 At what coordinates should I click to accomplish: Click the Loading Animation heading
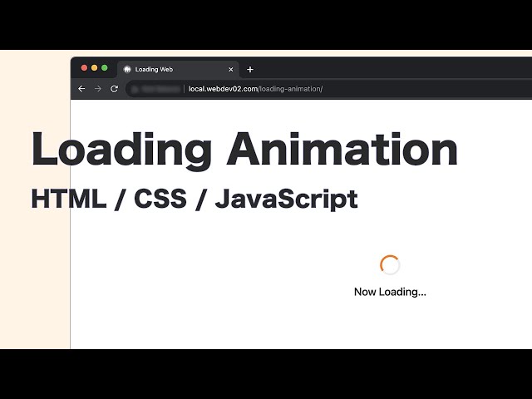(x=244, y=150)
